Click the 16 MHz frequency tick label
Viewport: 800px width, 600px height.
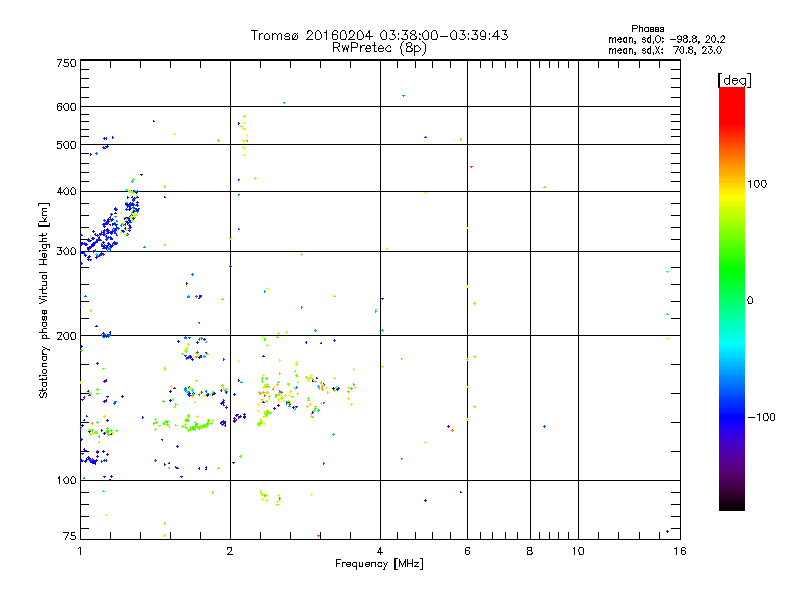680,551
